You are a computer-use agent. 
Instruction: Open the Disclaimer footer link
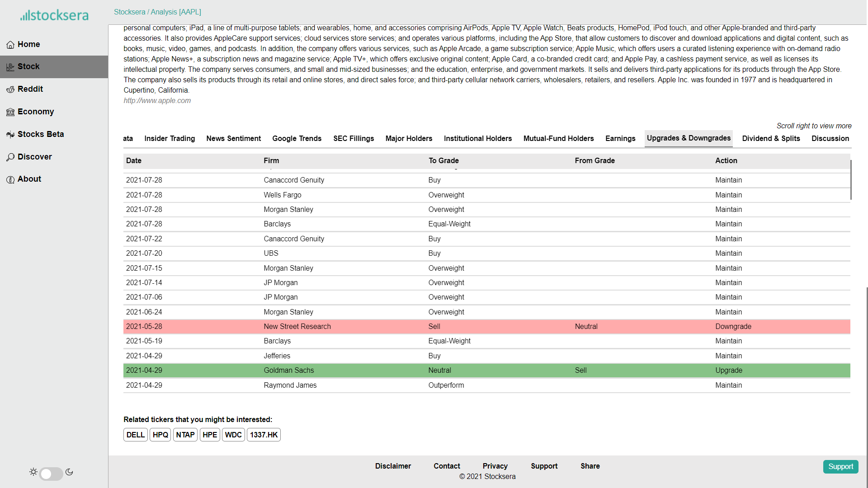pos(393,466)
